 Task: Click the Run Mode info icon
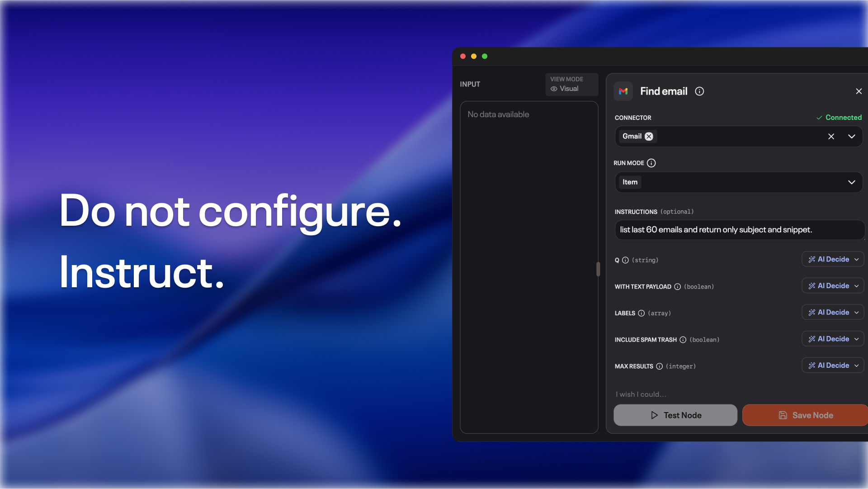coord(651,163)
